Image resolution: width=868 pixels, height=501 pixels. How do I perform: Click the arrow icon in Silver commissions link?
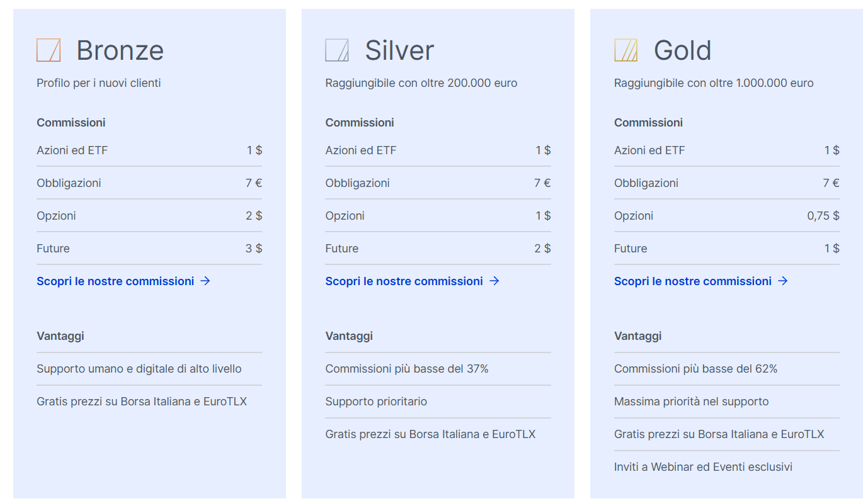point(494,281)
